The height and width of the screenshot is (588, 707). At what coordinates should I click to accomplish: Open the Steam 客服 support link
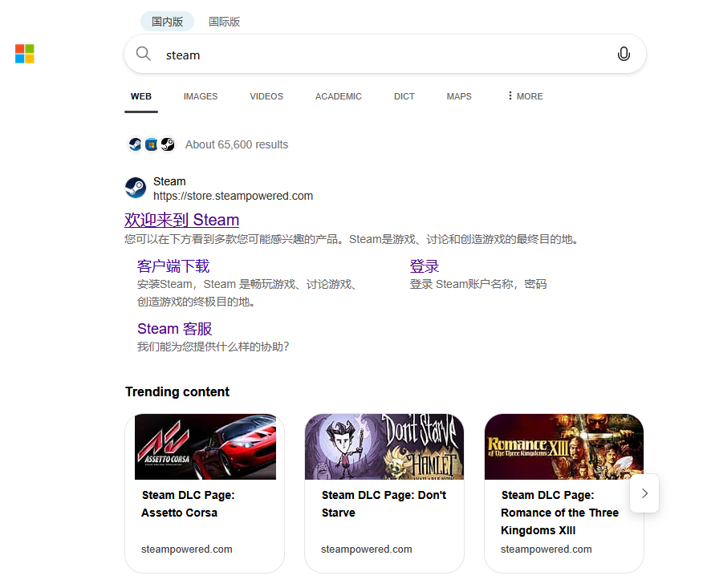[174, 329]
